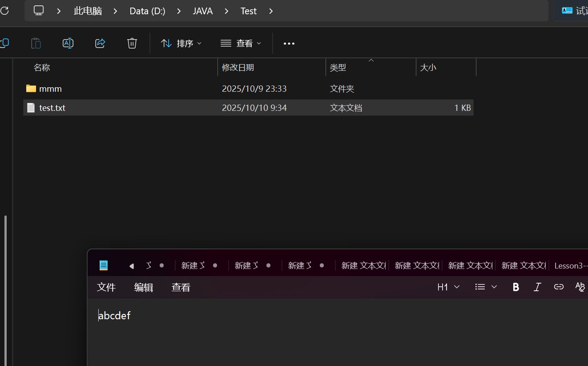Delete test.txt using the trash icon
This screenshot has height=366, width=588.
click(132, 43)
